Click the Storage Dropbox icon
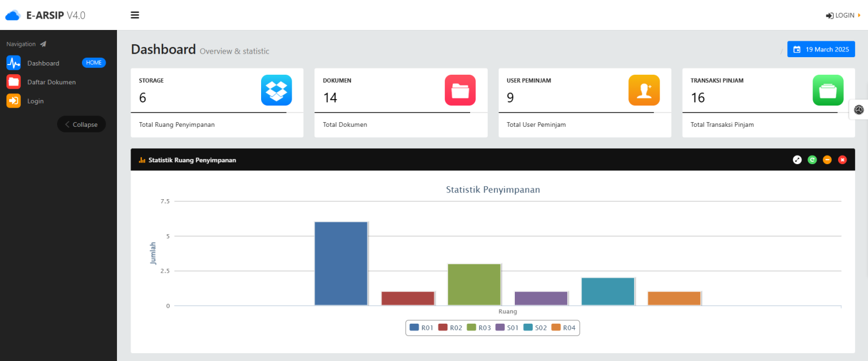Image resolution: width=868 pixels, height=361 pixels. click(276, 90)
